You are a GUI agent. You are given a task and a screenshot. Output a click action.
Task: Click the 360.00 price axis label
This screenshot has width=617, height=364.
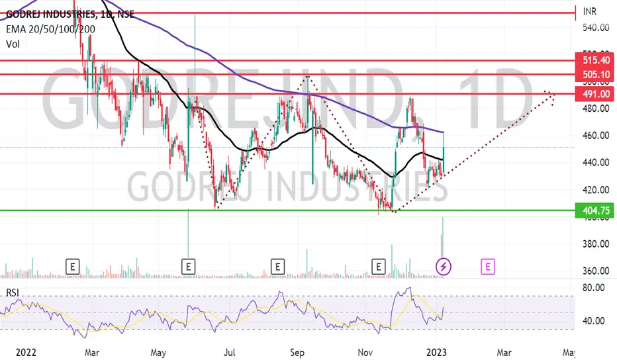click(596, 271)
